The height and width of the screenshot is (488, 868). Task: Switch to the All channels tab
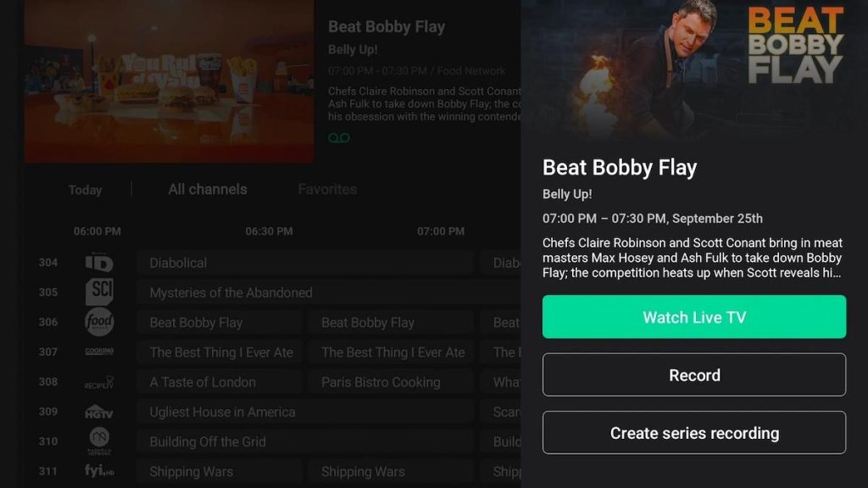(x=208, y=189)
